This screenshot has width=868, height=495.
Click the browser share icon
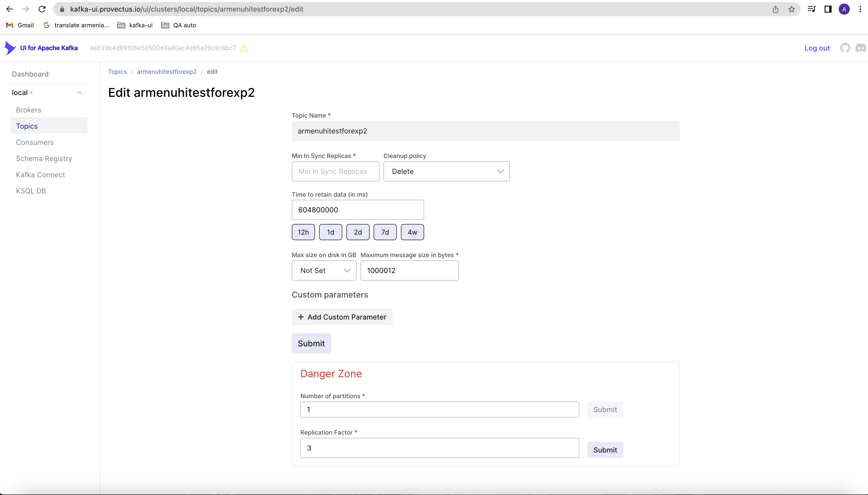776,9
